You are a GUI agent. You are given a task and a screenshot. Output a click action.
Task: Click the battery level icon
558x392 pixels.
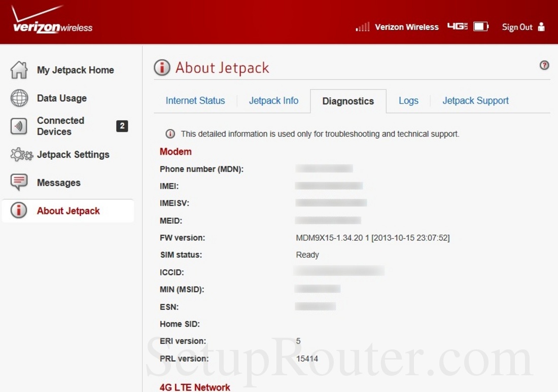pos(481,27)
